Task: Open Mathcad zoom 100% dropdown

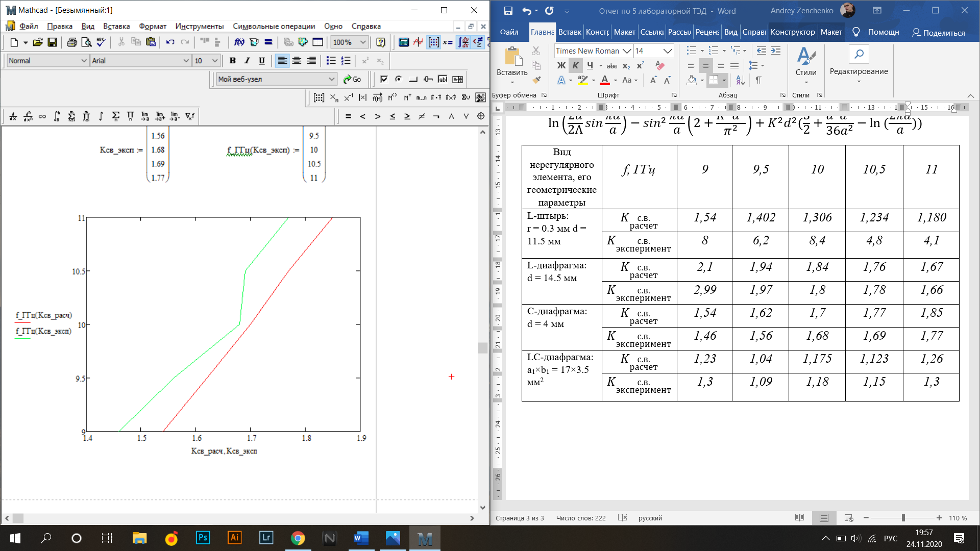Action: (x=363, y=42)
